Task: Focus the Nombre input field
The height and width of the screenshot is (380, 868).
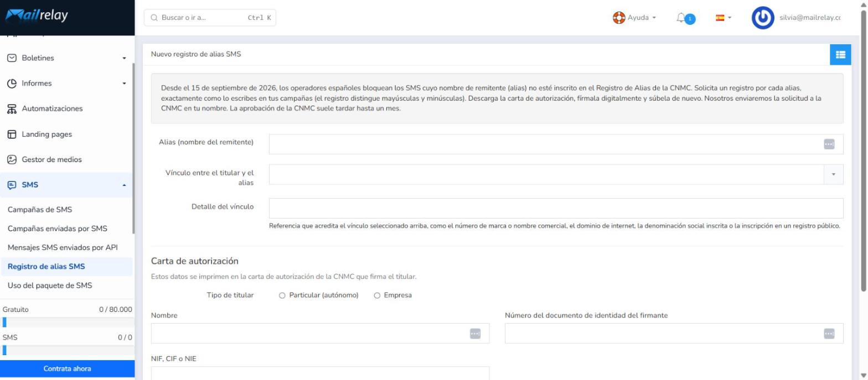Action: pos(320,333)
